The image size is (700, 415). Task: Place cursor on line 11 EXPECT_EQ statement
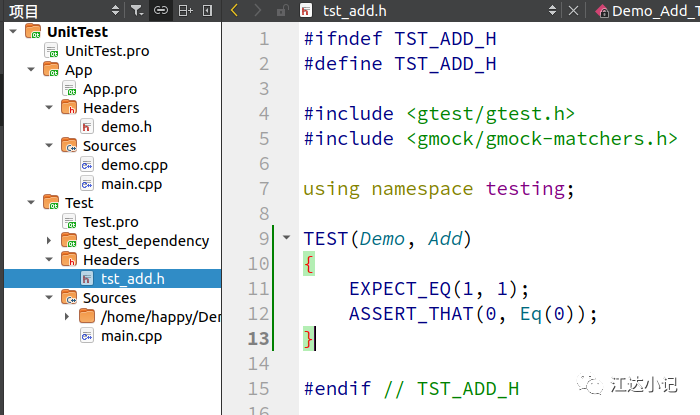coord(439,289)
